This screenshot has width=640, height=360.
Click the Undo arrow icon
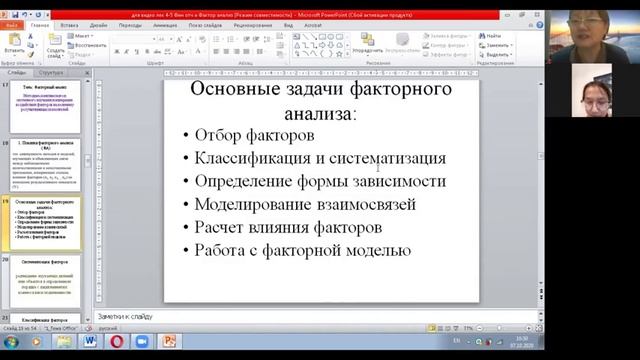[25, 15]
